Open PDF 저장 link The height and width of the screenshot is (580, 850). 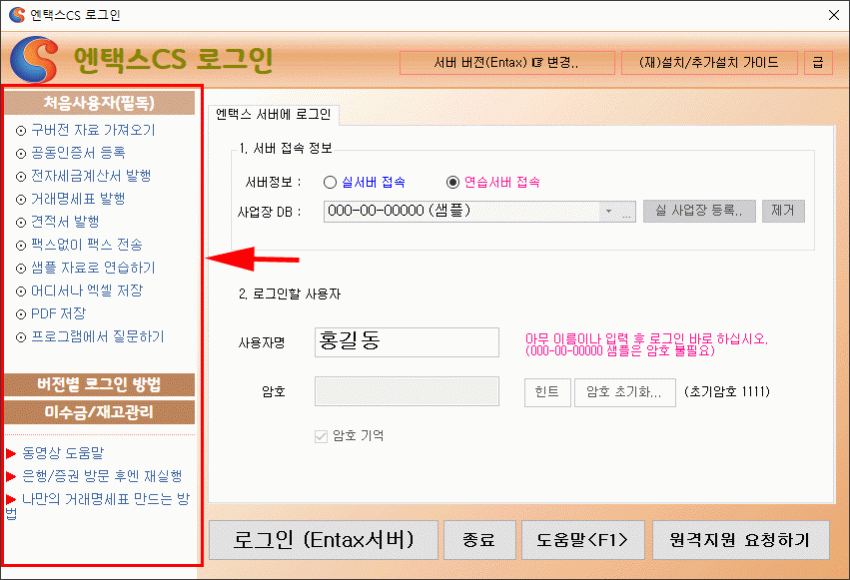point(59,313)
